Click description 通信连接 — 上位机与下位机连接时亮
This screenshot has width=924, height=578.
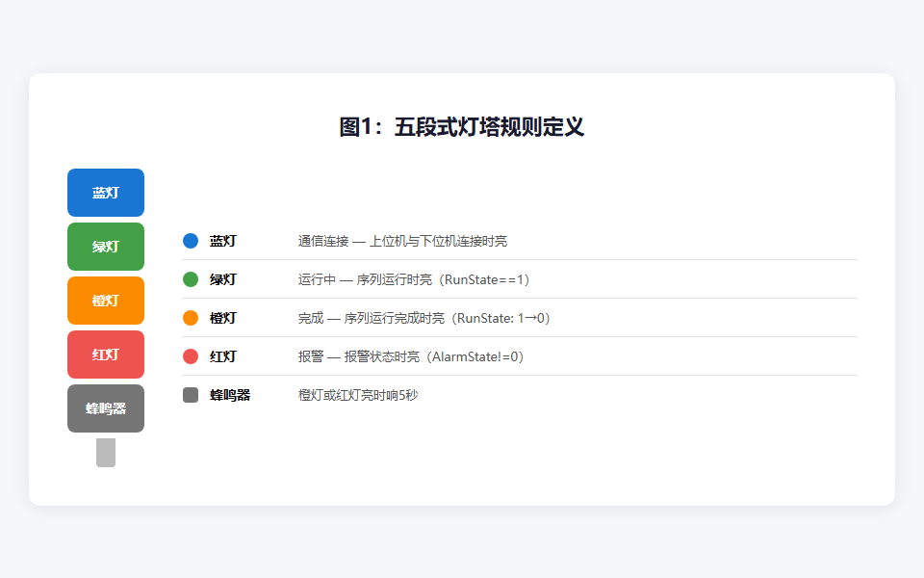[x=402, y=241]
